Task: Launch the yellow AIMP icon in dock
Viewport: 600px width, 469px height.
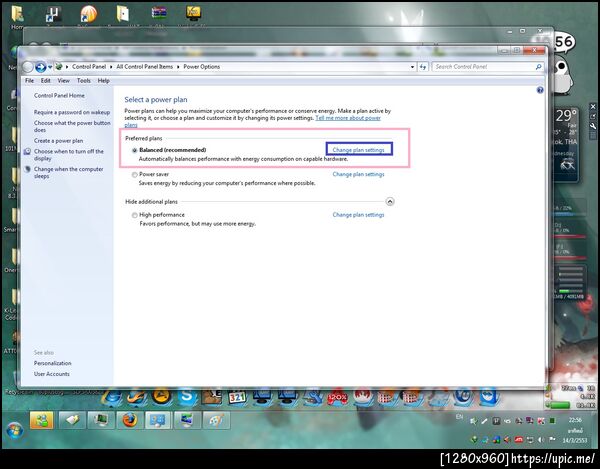Action: coord(161,396)
